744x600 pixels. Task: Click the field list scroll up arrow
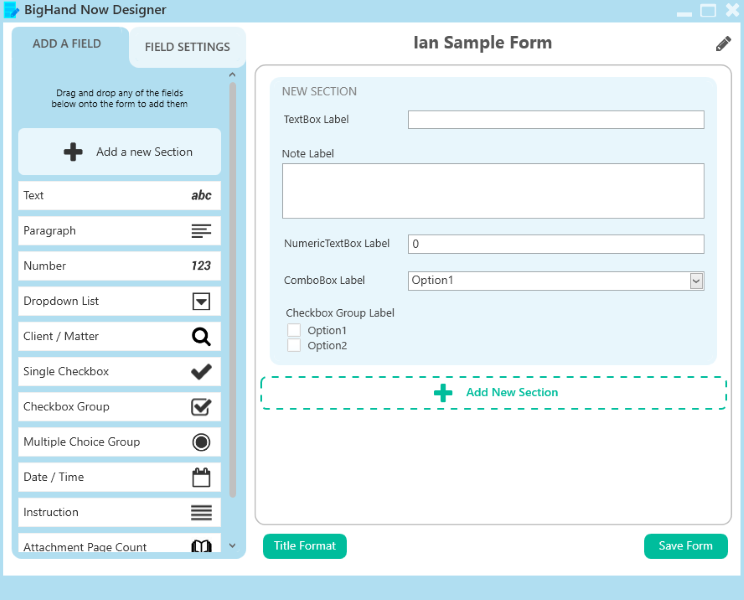point(232,74)
